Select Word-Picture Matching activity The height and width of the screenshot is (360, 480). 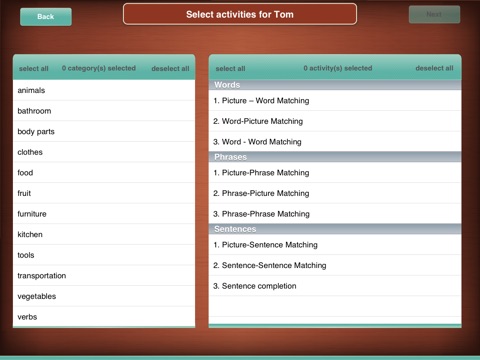[x=335, y=121]
